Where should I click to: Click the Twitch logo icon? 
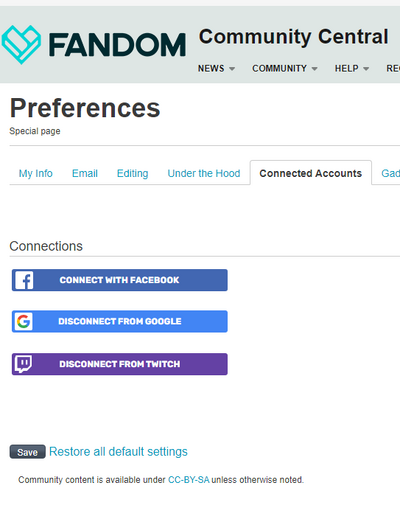(24, 364)
